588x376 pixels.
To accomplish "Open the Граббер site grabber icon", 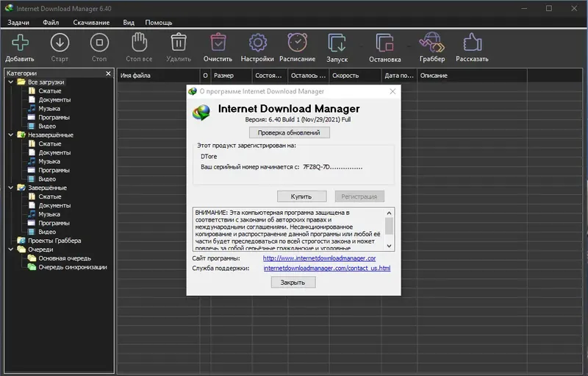I will point(432,42).
